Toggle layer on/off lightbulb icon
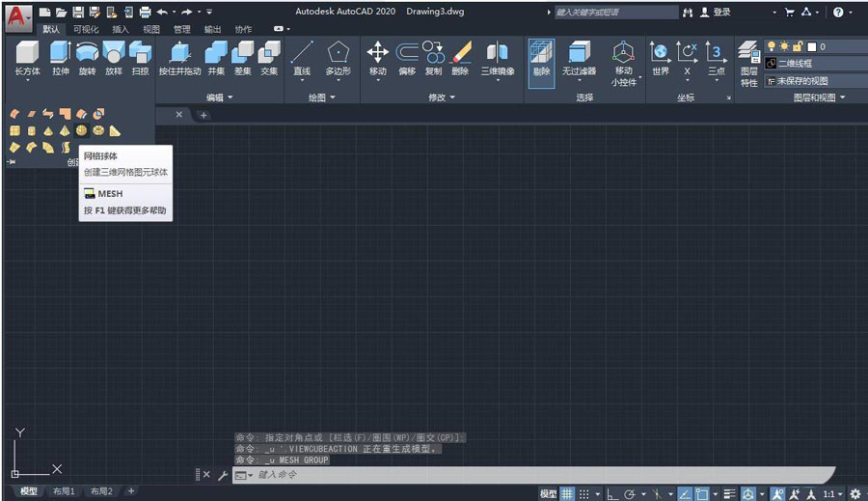 [x=772, y=46]
